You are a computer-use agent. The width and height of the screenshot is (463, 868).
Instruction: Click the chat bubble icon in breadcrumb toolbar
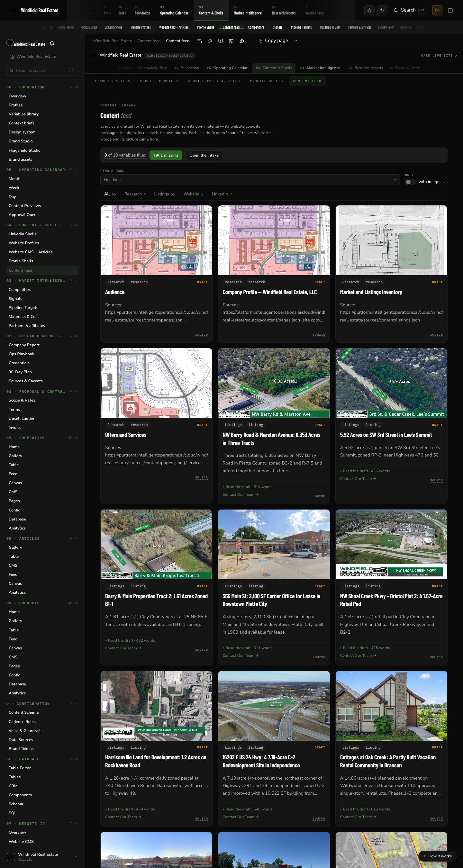click(241, 41)
